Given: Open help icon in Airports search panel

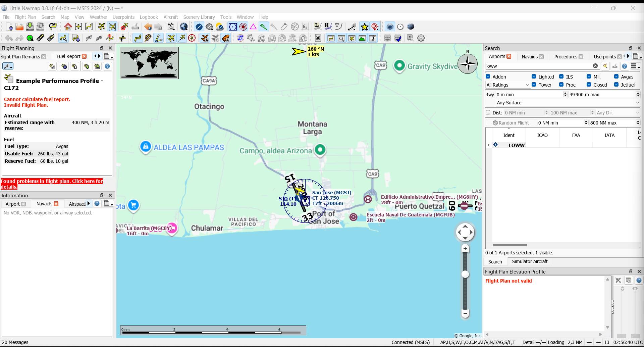Looking at the screenshot, I should pos(625,66).
